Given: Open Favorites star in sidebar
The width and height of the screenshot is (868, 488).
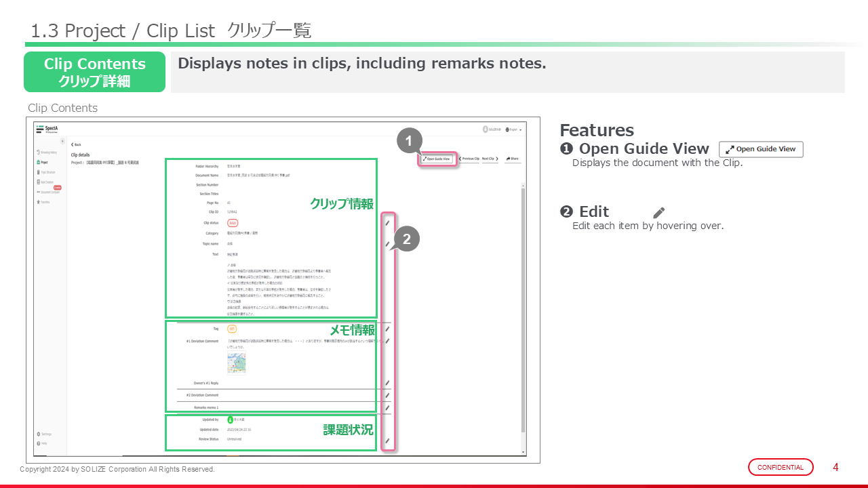Looking at the screenshot, I should point(44,202).
